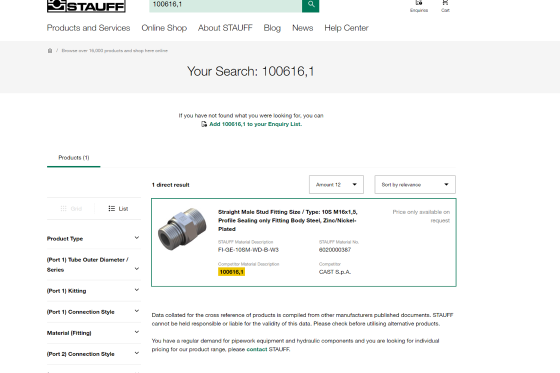
Task: Open the fitting product thumbnail image
Action: click(x=182, y=229)
